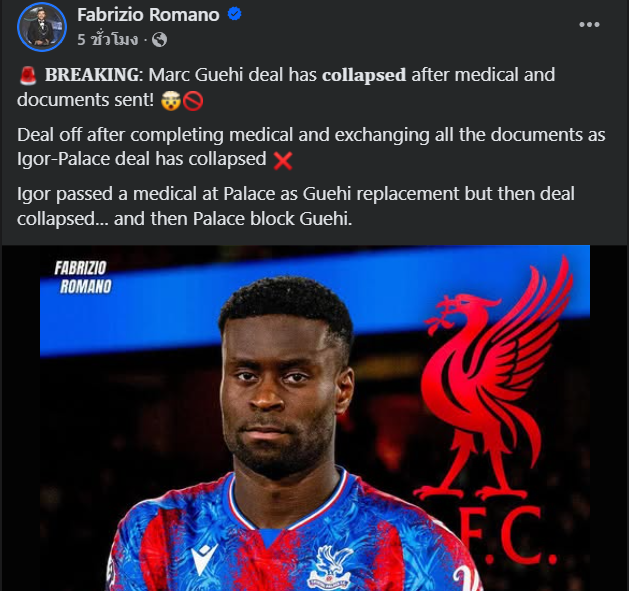The width and height of the screenshot is (629, 591).
Task: Open the post timestamp '5 ชั่วโมง'
Action: tap(108, 40)
